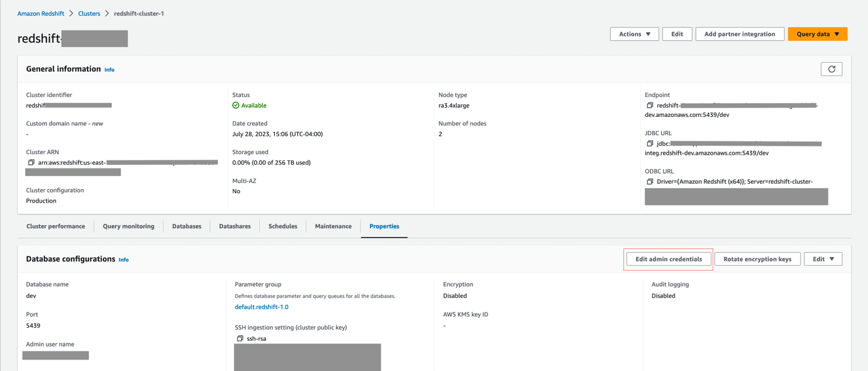Copy the Cluster ARN with its copy icon

[31, 162]
